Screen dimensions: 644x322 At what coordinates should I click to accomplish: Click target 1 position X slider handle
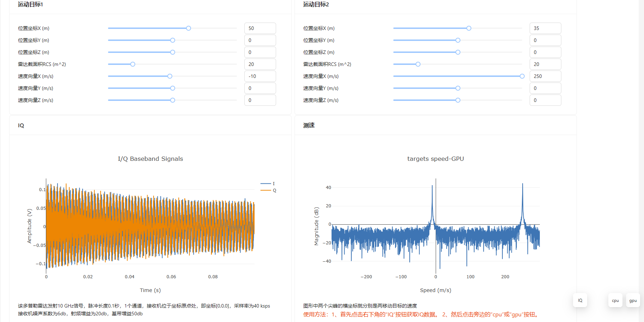tap(189, 28)
